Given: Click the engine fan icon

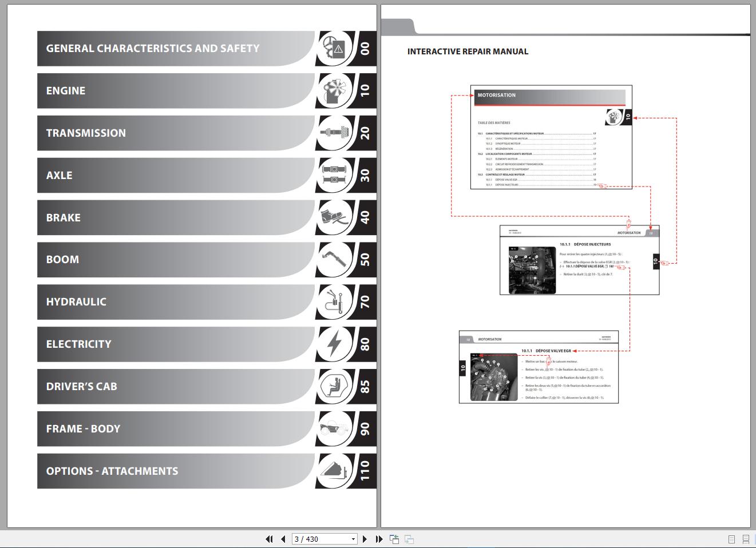Looking at the screenshot, I should [x=334, y=91].
